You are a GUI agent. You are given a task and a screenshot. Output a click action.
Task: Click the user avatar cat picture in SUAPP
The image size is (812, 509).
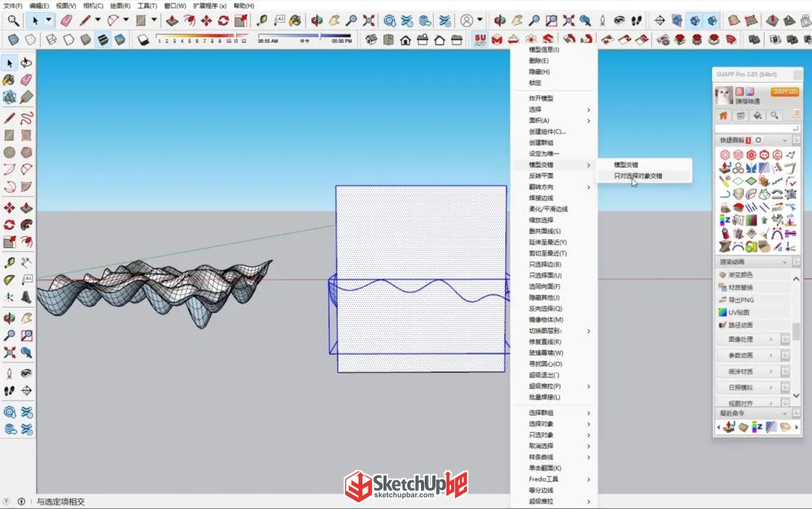tap(724, 95)
